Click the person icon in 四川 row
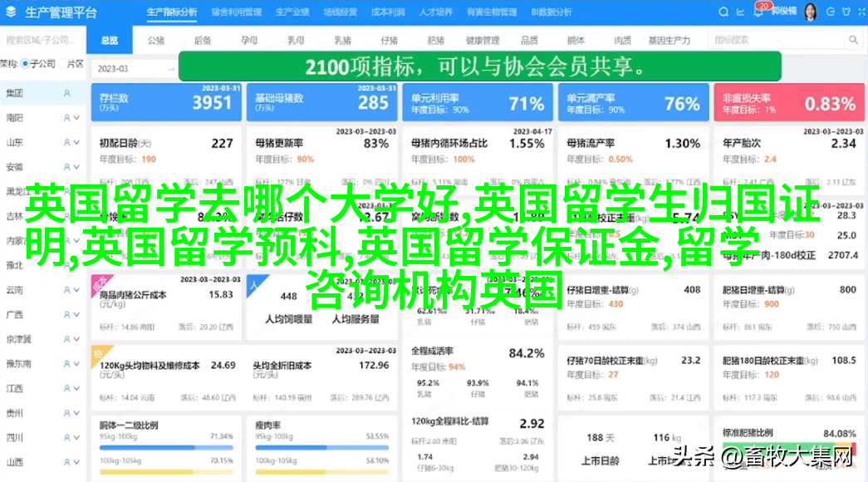Image resolution: width=868 pixels, height=482 pixels. (x=67, y=437)
